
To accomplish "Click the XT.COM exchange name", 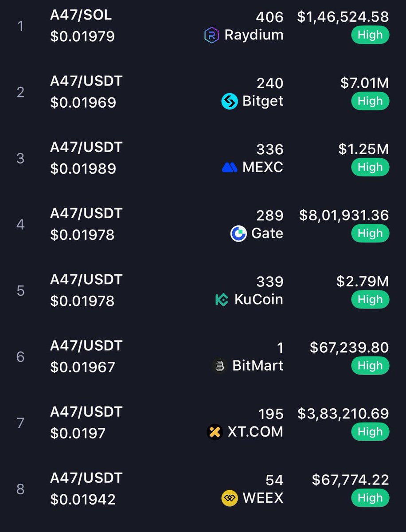I will pos(255,432).
